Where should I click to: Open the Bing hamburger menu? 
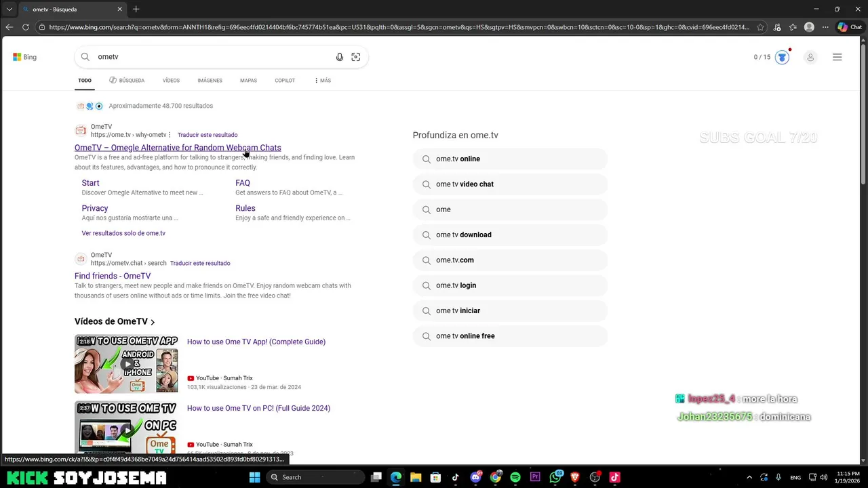(x=837, y=57)
